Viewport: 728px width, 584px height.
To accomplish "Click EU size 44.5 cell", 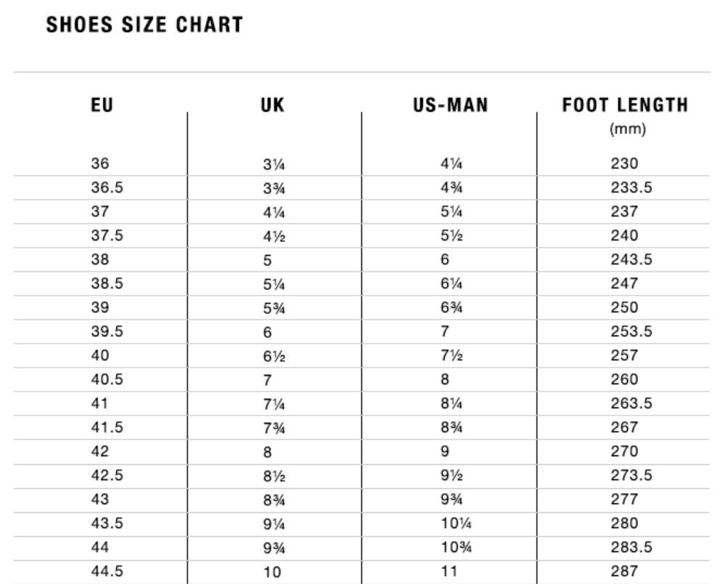I will (x=106, y=571).
